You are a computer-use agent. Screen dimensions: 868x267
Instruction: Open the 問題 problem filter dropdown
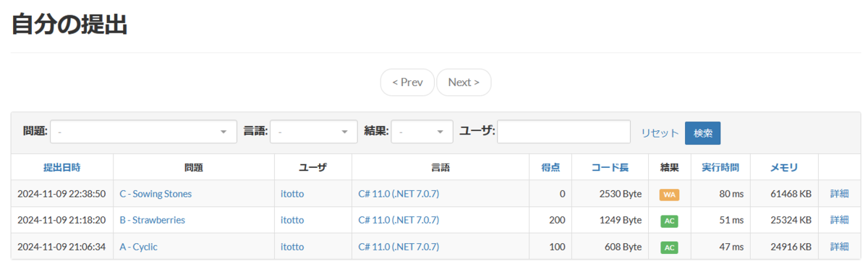[143, 132]
